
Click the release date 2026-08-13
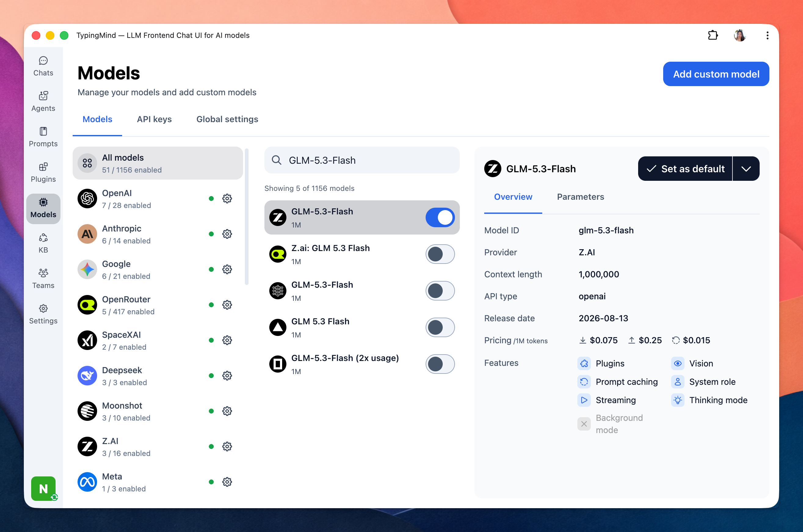[x=603, y=318]
